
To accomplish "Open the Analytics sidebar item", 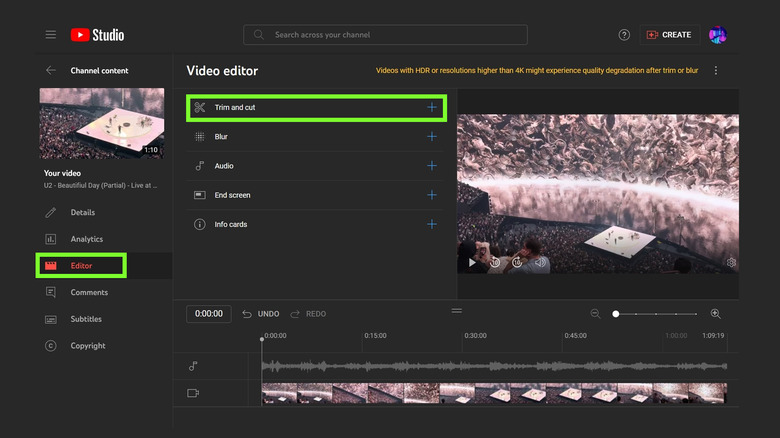I will [x=86, y=239].
